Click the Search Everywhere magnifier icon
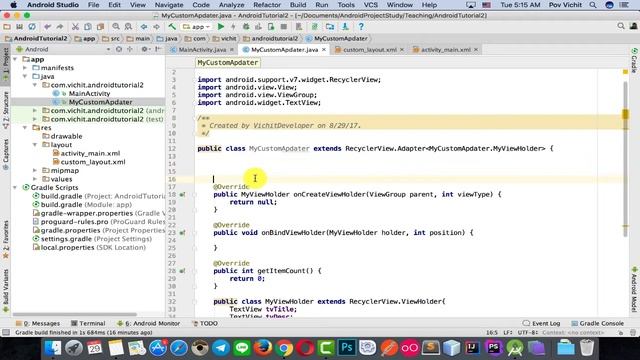Screen dimensions: 640x360 point(621,26)
